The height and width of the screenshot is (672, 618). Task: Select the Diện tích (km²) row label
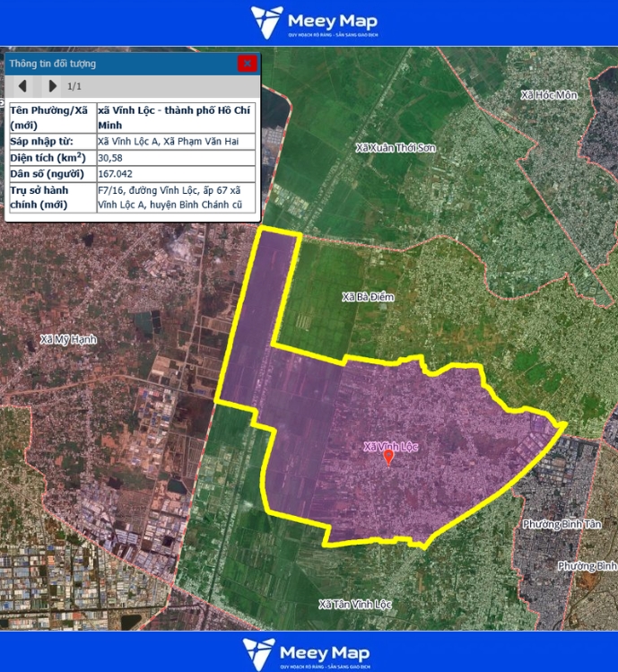point(50,158)
